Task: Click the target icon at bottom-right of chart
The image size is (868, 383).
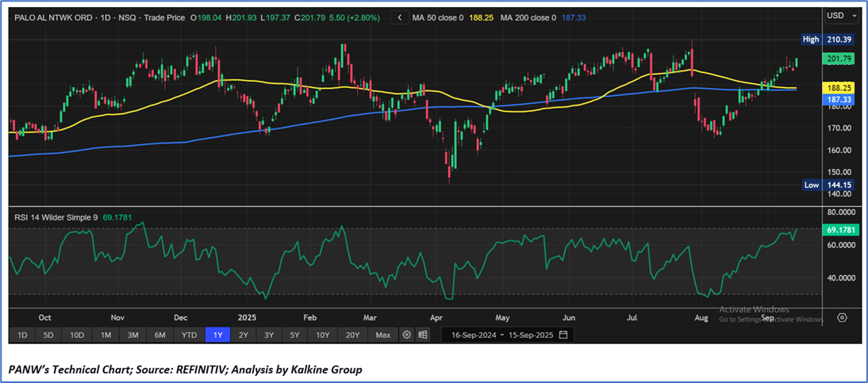Action: coord(842,318)
